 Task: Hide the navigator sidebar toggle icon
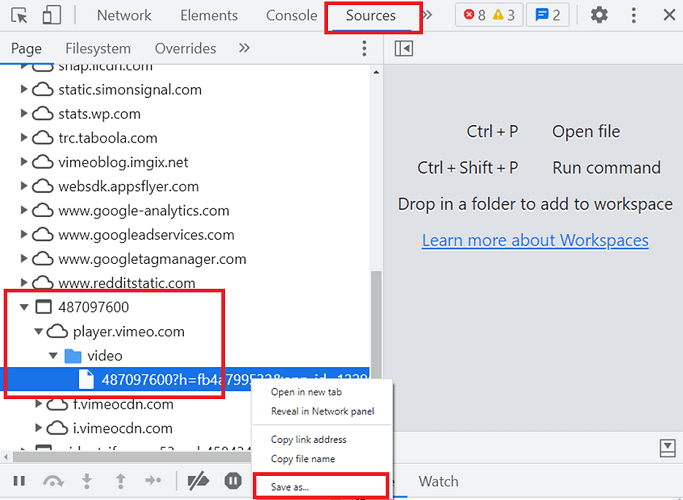pos(404,48)
